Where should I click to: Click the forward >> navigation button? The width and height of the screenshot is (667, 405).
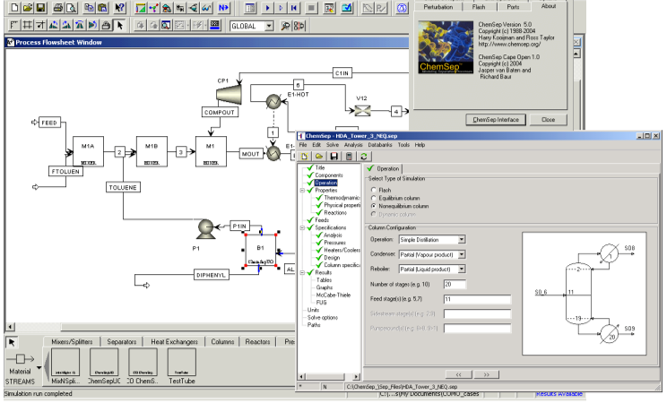tap(486, 374)
